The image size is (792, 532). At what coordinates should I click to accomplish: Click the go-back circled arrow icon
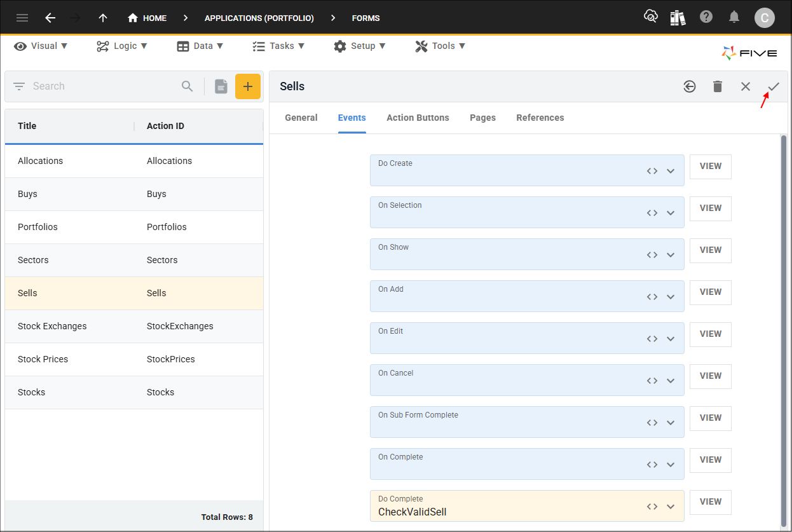point(690,86)
